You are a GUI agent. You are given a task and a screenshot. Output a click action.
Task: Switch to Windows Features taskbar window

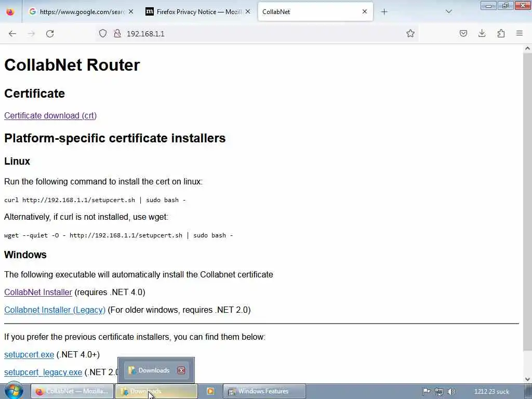[x=264, y=391]
